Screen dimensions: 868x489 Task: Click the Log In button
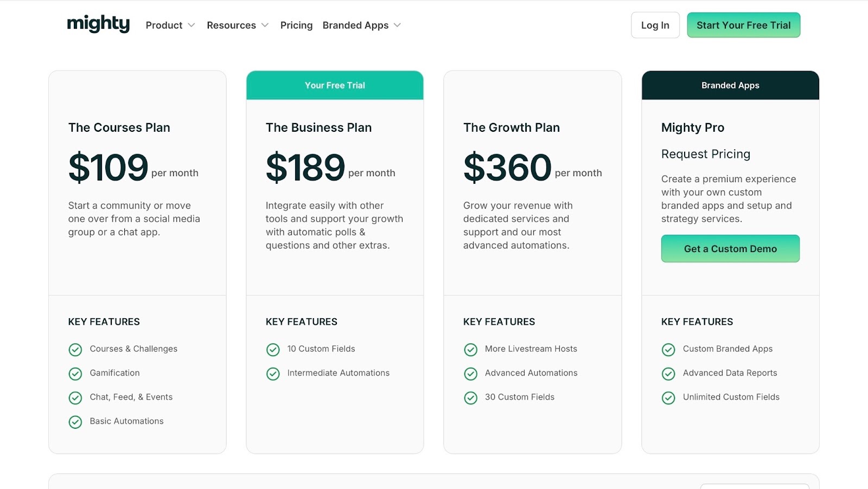655,25
